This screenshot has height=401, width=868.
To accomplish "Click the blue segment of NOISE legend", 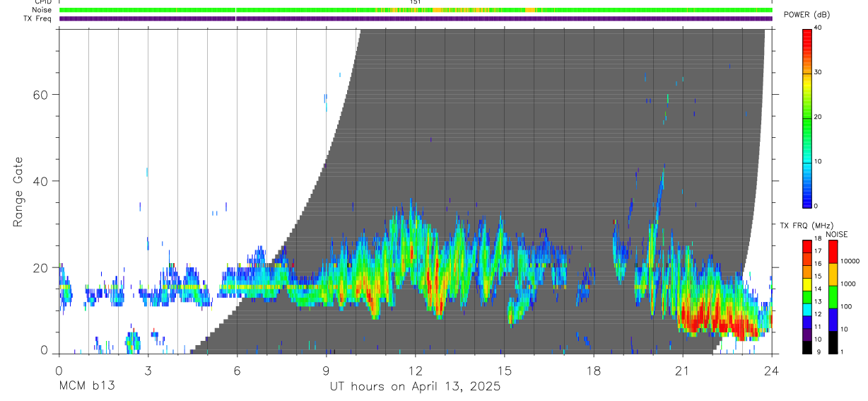I will (x=833, y=320).
